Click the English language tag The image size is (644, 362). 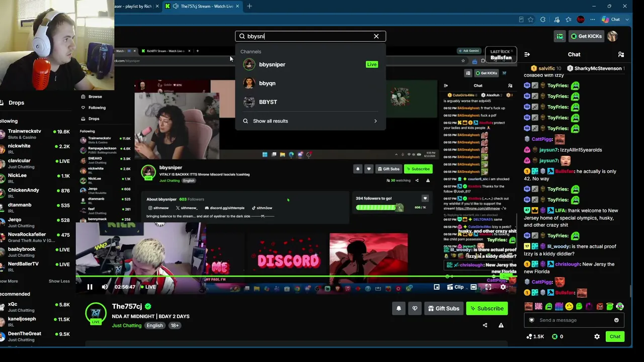[x=154, y=325]
